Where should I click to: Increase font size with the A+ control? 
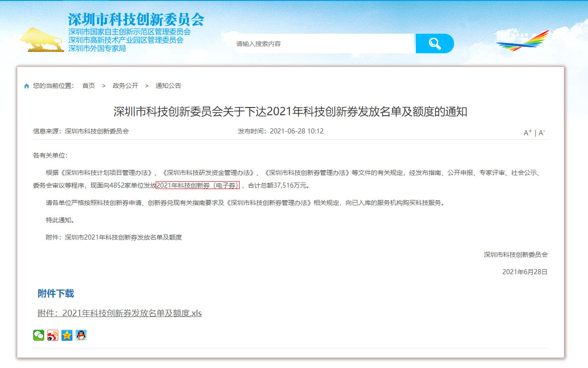[528, 133]
